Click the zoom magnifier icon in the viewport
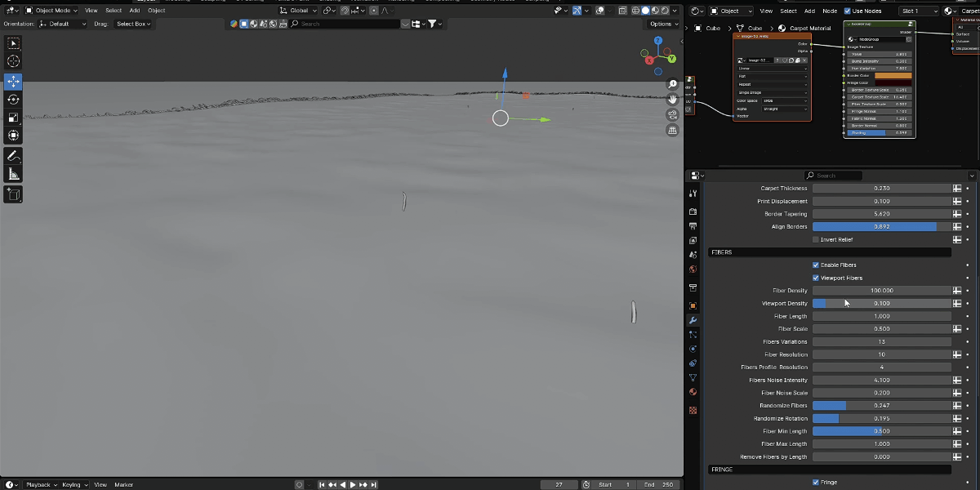980x490 pixels. coord(673,84)
